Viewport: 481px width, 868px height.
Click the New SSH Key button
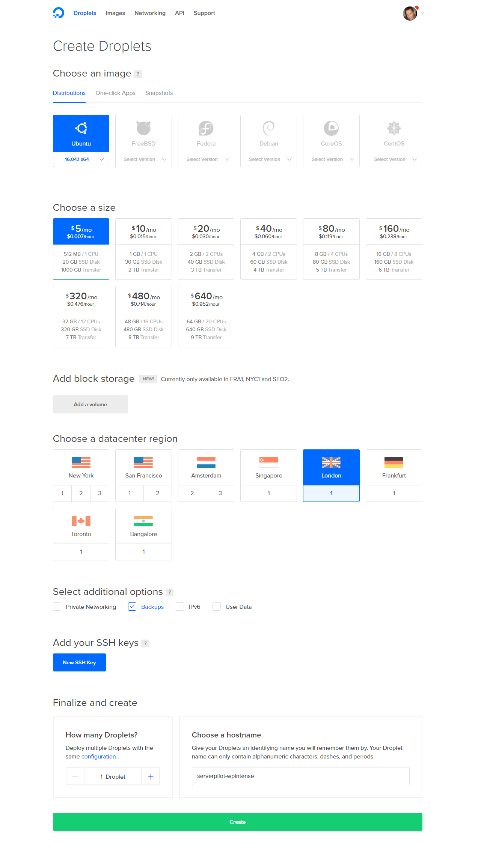click(x=79, y=662)
